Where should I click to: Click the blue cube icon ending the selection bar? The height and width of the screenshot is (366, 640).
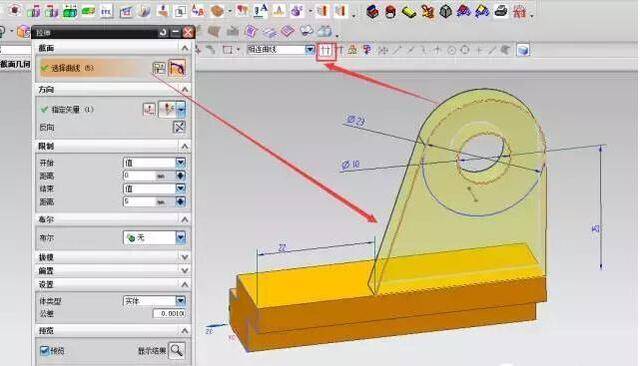click(523, 50)
